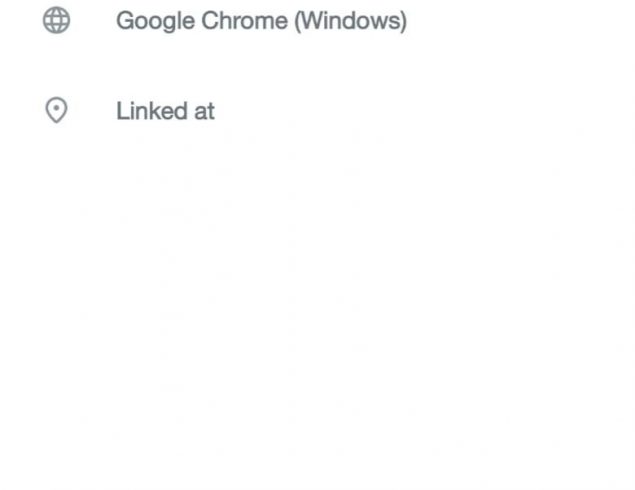Screen dimensions: 635x490
Task: Click the word at after Linked
Action: (204, 111)
